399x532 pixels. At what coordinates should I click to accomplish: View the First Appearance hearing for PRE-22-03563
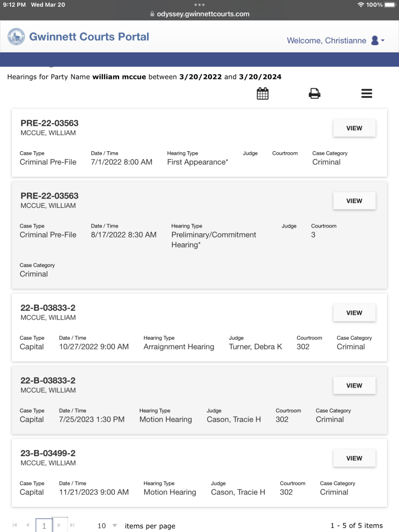[x=354, y=128]
